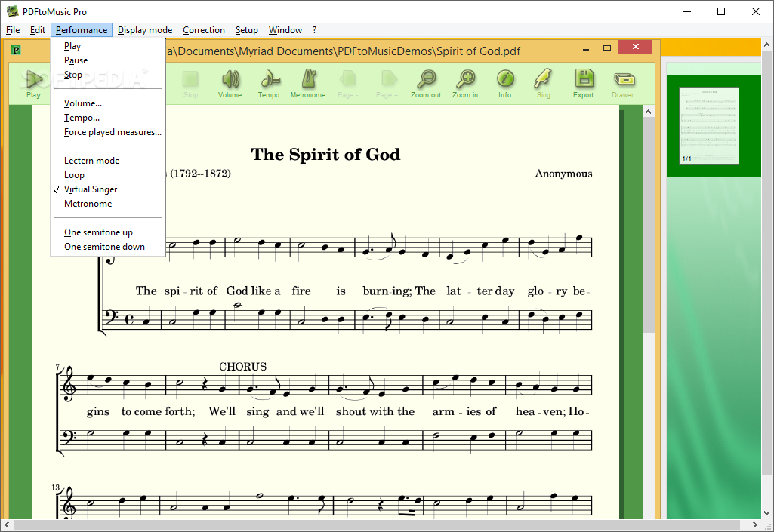Maximize the Spirit of God document window

[x=607, y=48]
